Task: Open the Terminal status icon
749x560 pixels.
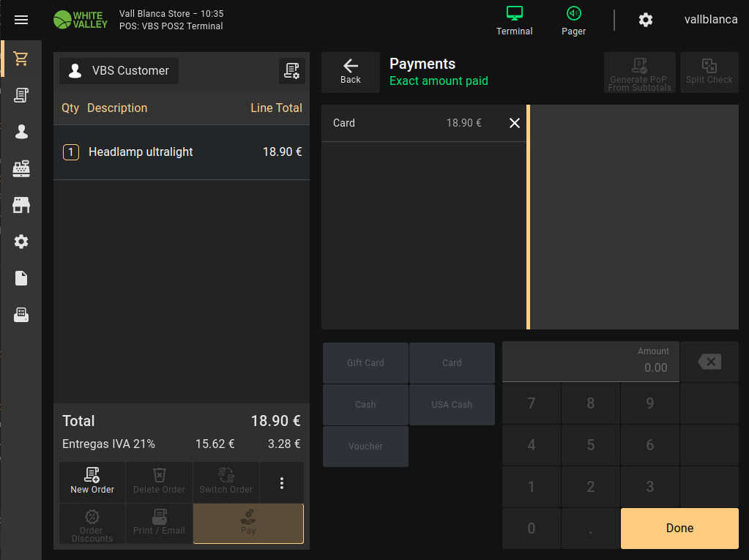Action: coord(514,20)
